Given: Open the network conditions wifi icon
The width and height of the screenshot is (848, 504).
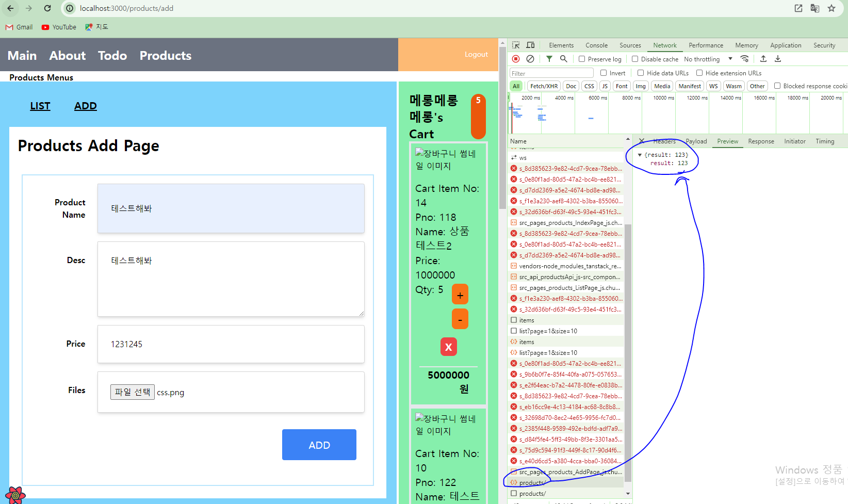Looking at the screenshot, I should coord(744,59).
